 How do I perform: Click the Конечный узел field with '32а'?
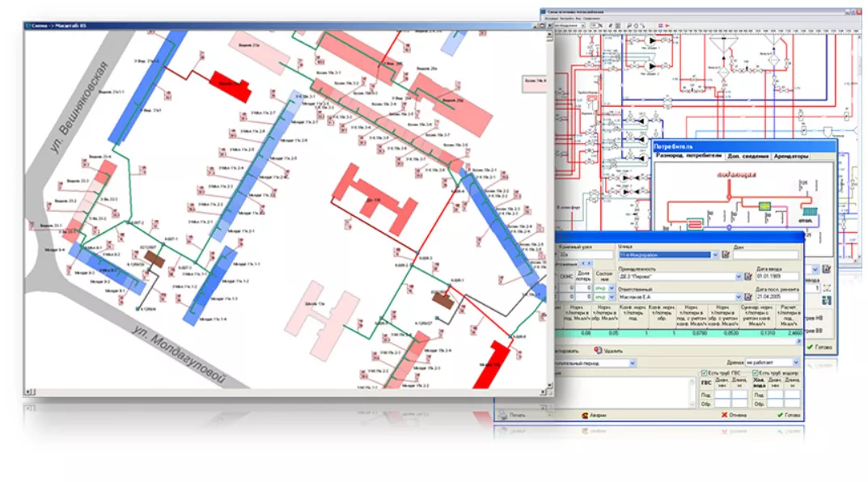(586, 255)
